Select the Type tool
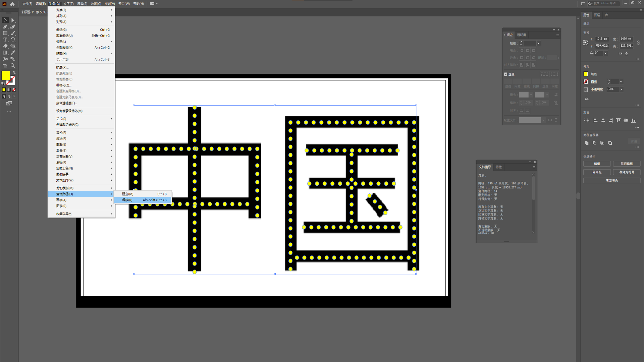Image resolution: width=644 pixels, height=362 pixels. click(x=5, y=40)
